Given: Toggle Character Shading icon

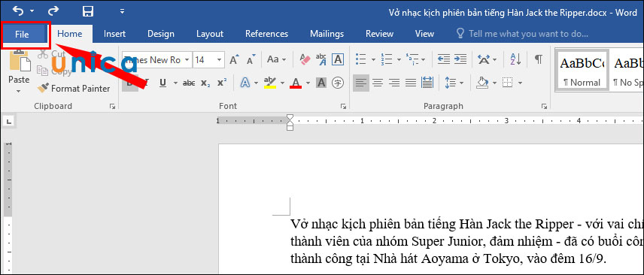Looking at the screenshot, I should (x=321, y=83).
